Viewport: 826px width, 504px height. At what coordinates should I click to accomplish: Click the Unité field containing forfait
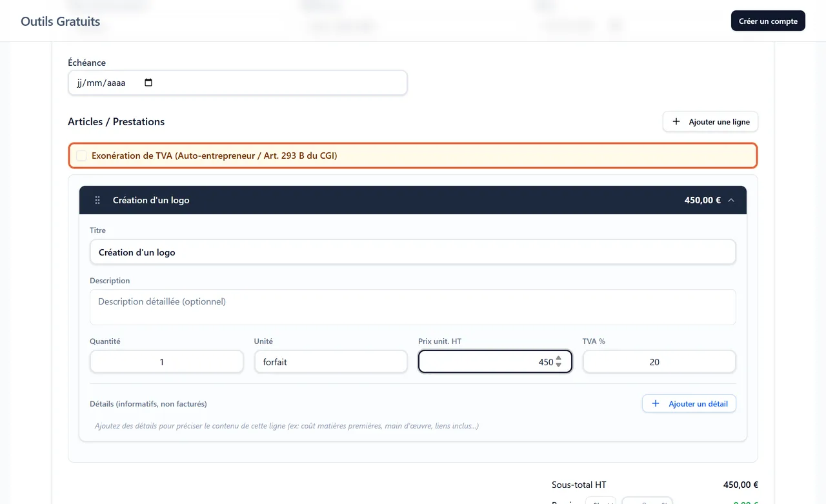point(331,362)
